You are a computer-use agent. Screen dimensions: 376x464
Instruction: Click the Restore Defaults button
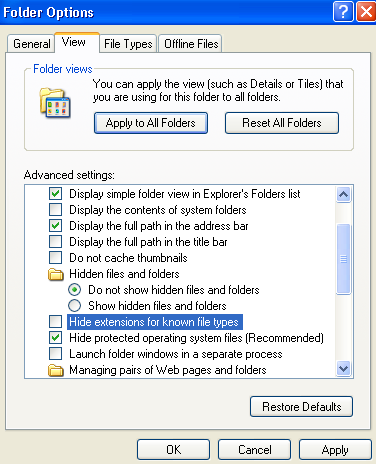(301, 407)
